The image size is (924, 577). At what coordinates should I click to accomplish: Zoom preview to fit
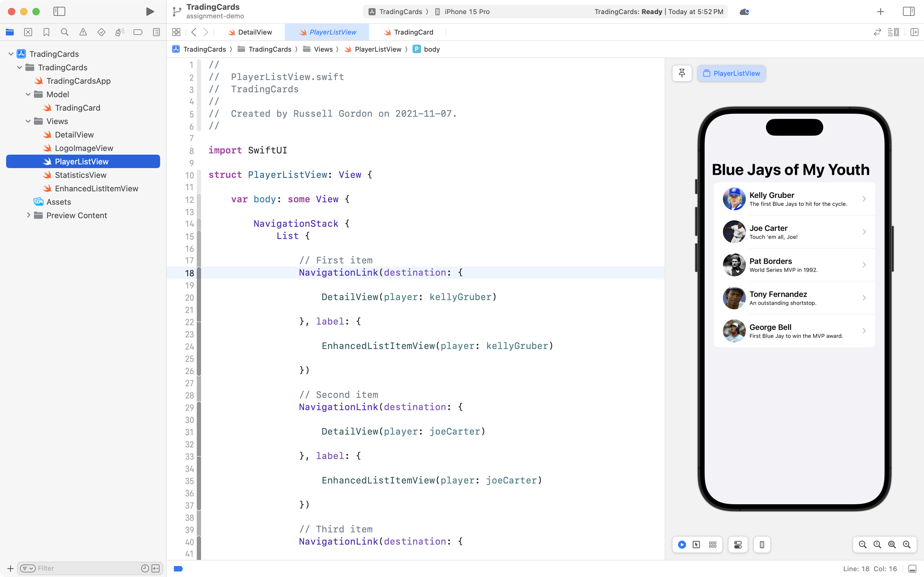pos(892,545)
